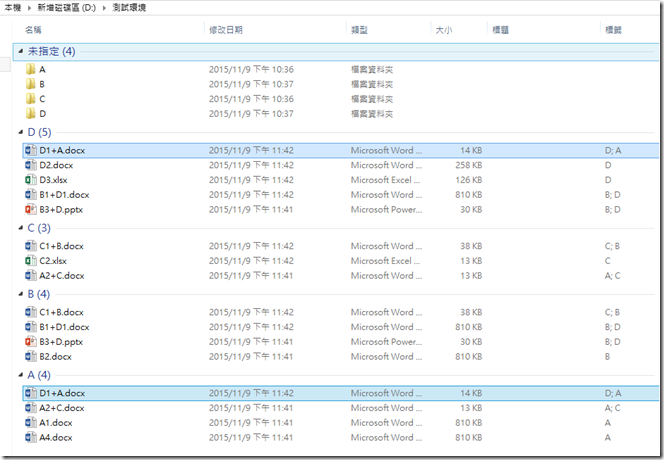The height and width of the screenshot is (460, 664).
Task: Select folder B by its name
Action: coord(42,85)
